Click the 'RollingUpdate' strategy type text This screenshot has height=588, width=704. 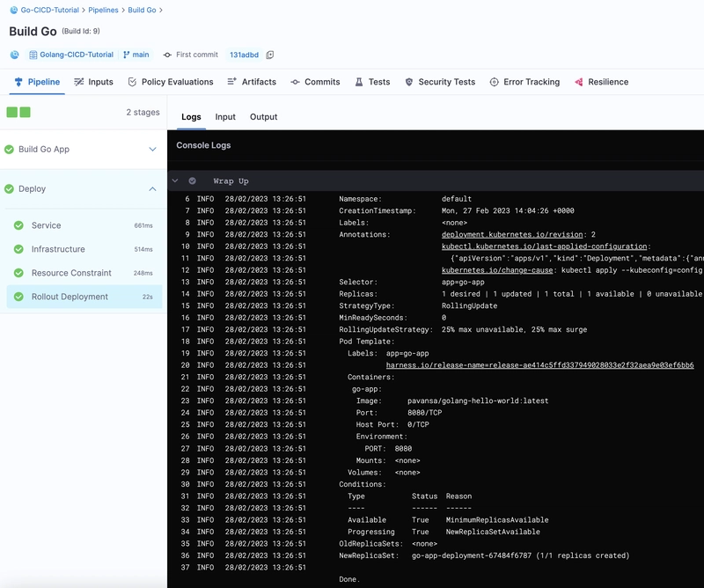point(469,306)
